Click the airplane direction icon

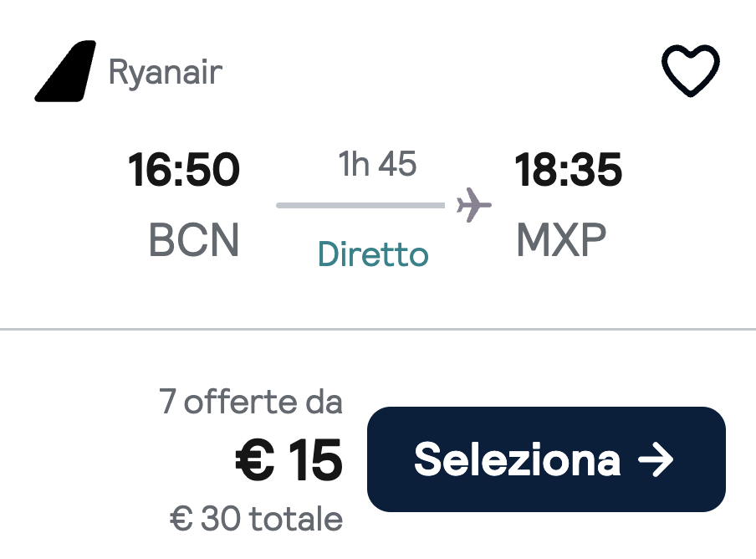(x=472, y=204)
